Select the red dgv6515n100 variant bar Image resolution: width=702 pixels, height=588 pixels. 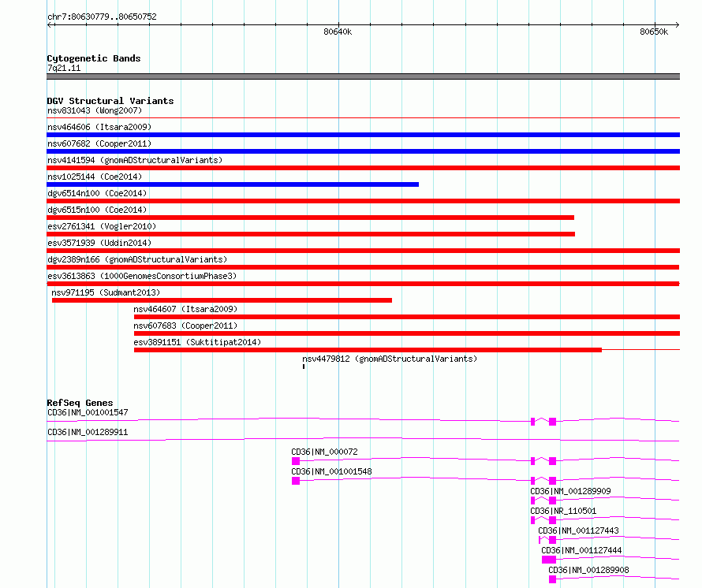[310, 218]
